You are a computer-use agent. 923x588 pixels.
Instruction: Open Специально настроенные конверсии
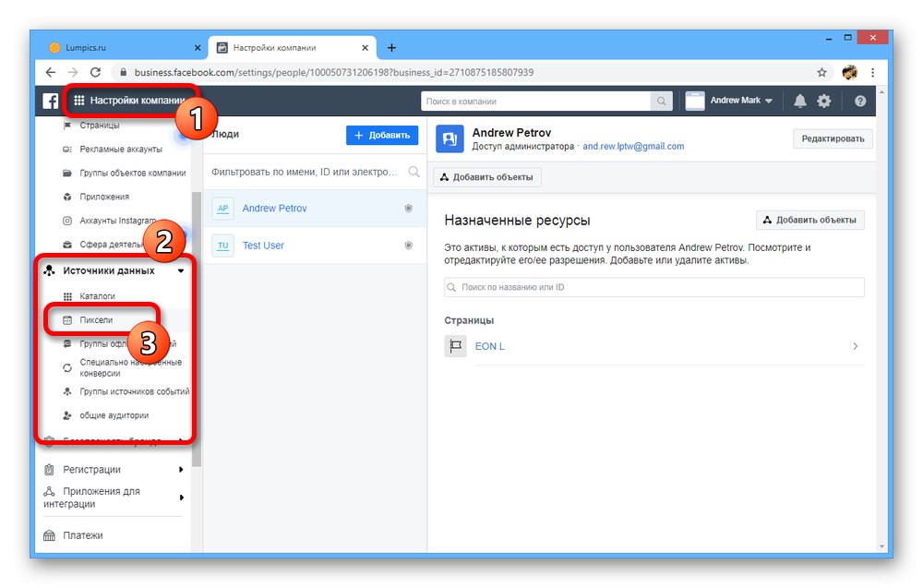[x=131, y=368]
